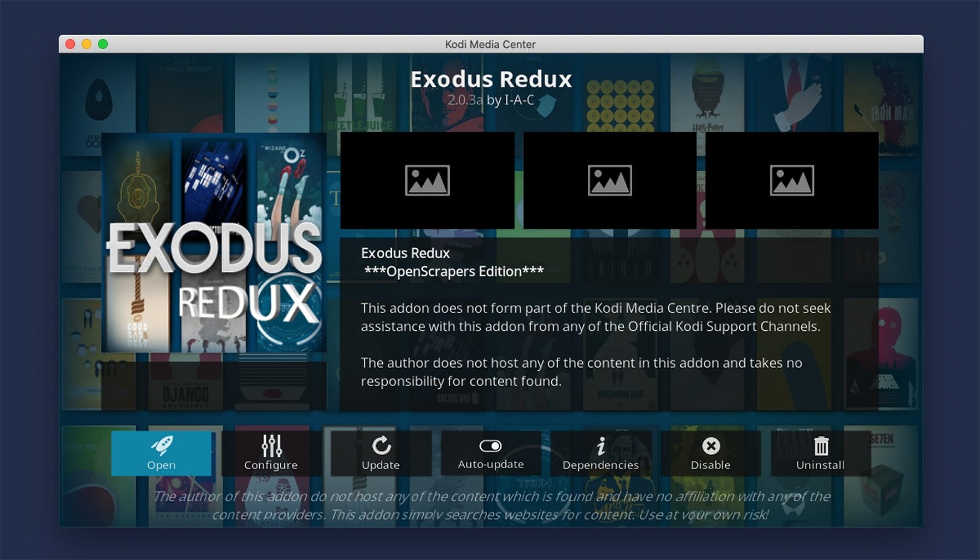Screen dimensions: 980x560
Task: Click the '***OpenScrapers Edition***' text
Action: 454,271
